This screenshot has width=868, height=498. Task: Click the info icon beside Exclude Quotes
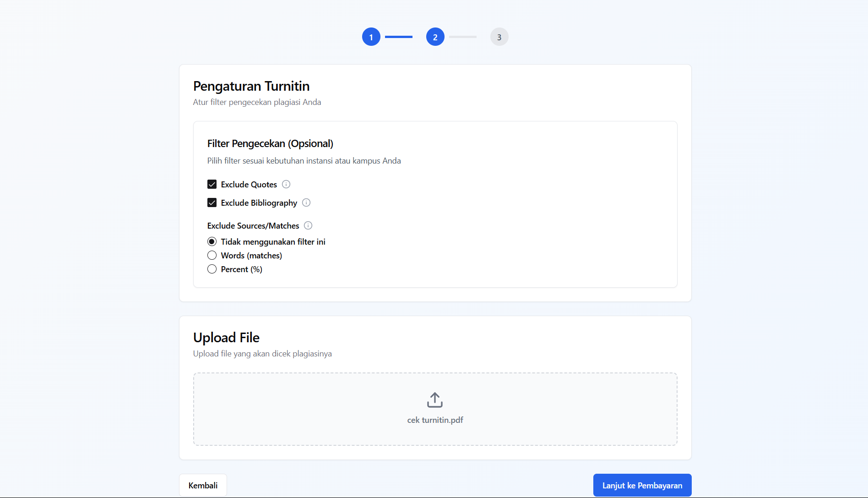tap(286, 184)
